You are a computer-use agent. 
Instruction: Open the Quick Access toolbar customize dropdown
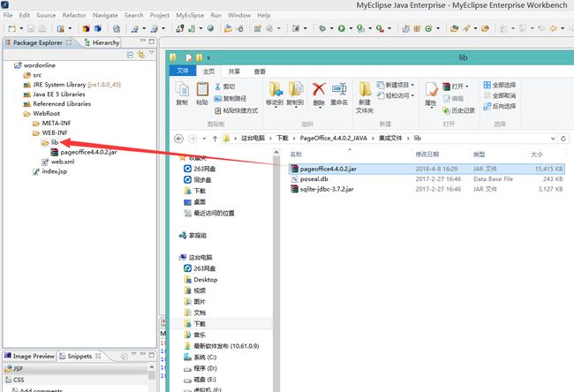tap(208, 58)
